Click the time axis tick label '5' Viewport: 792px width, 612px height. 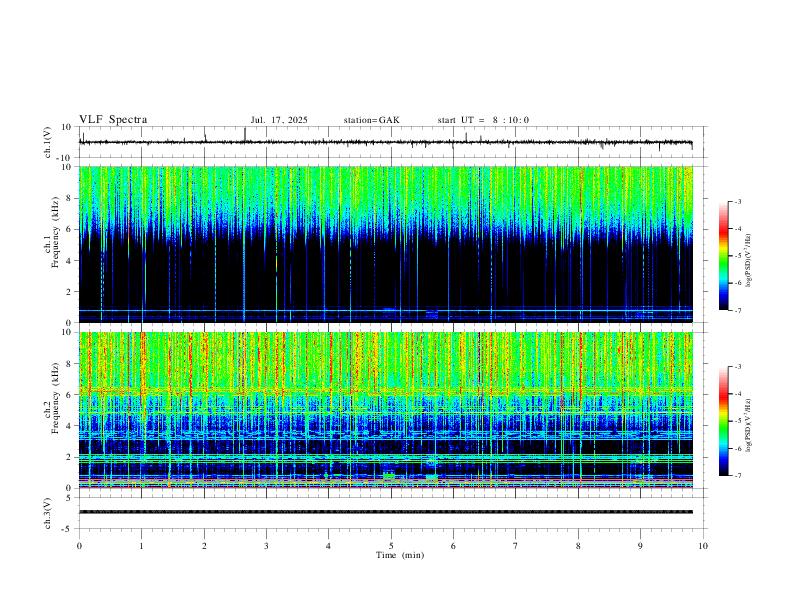point(391,546)
